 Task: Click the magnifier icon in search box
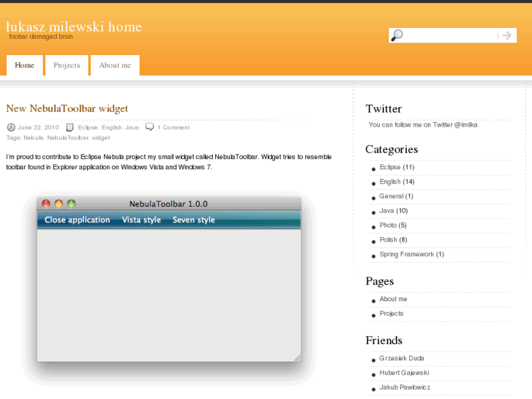(x=397, y=35)
